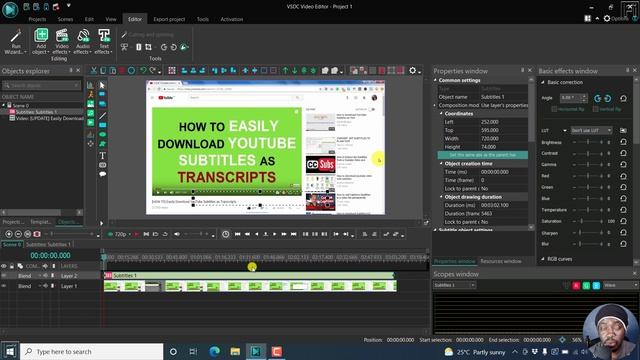Viewport: 640px width, 360px height.
Task: Collapse the Basic correction section
Action: pos(543,82)
